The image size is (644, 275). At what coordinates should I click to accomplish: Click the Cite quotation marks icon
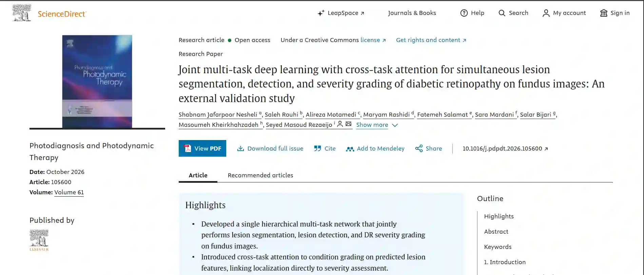317,149
